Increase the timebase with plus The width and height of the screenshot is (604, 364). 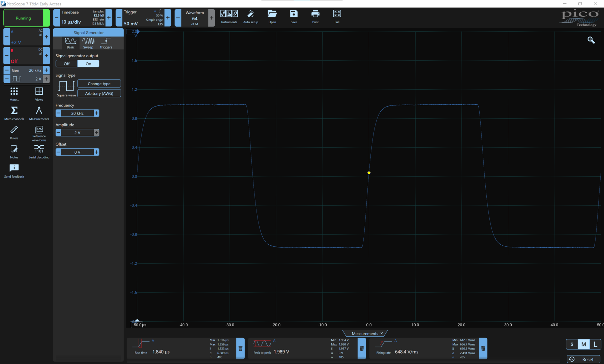pos(109,18)
